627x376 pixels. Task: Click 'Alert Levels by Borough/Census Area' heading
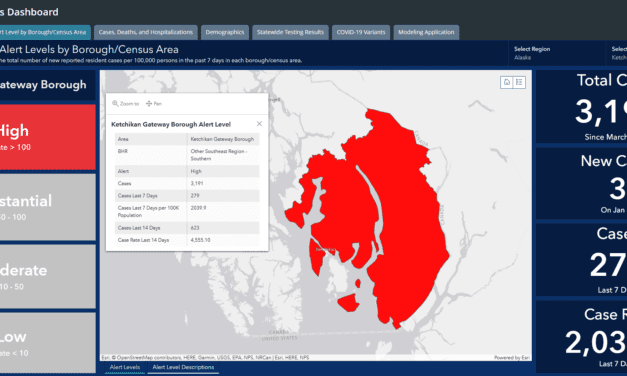[x=89, y=50]
